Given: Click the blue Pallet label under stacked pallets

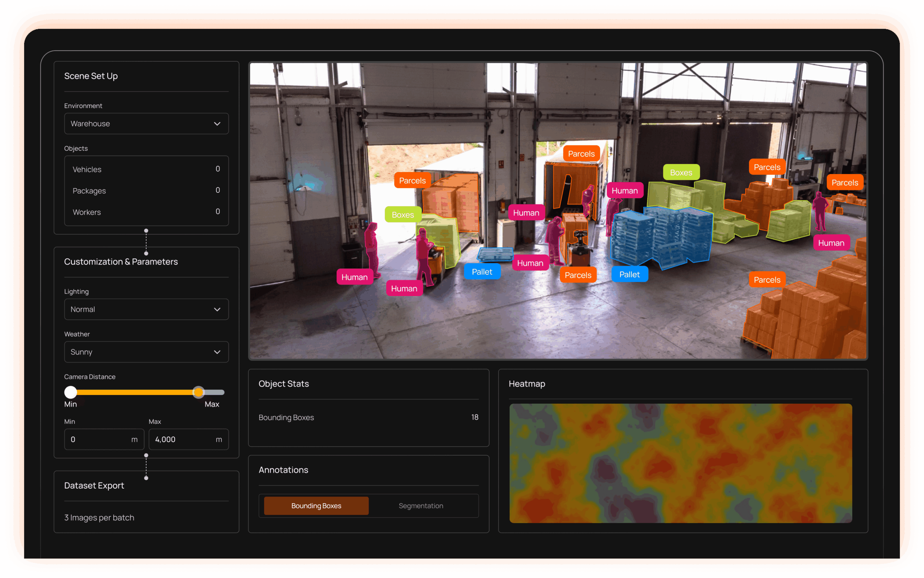Looking at the screenshot, I should [629, 274].
